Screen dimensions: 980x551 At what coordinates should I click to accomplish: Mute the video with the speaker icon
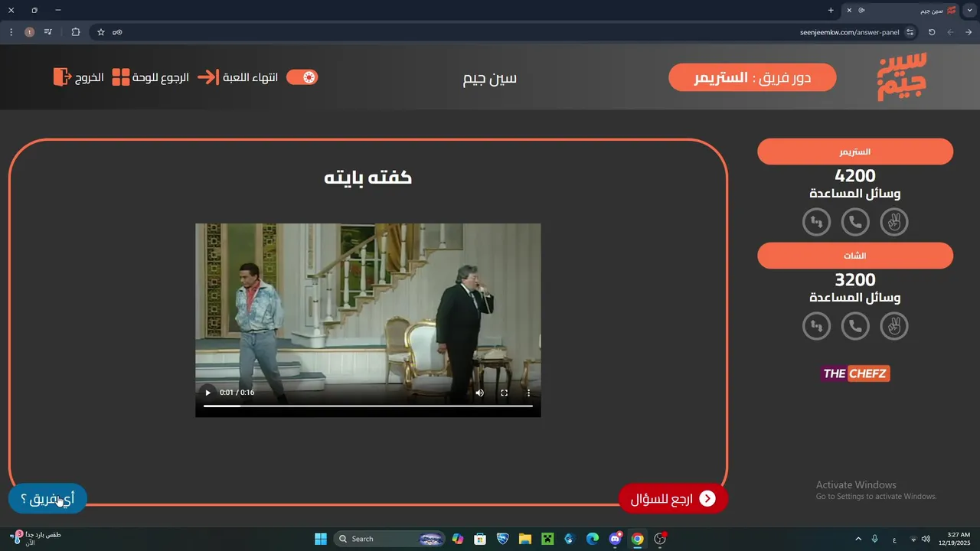(x=479, y=393)
